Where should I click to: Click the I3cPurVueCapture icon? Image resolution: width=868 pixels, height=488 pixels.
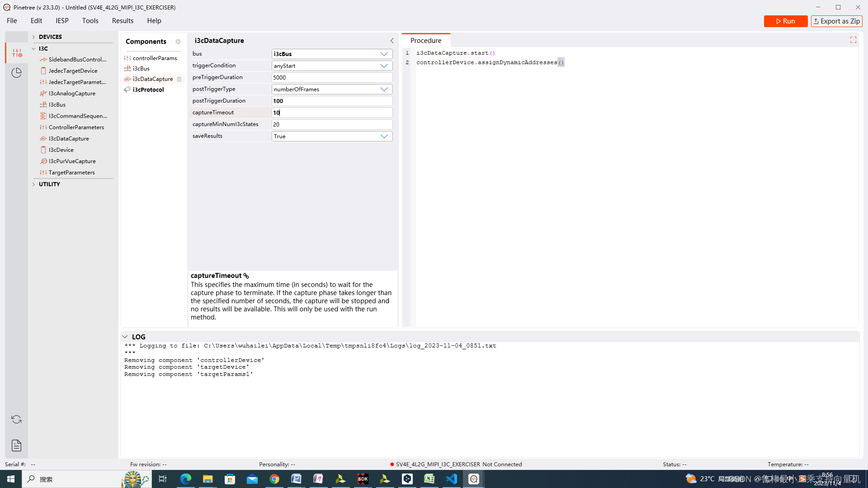coord(43,161)
